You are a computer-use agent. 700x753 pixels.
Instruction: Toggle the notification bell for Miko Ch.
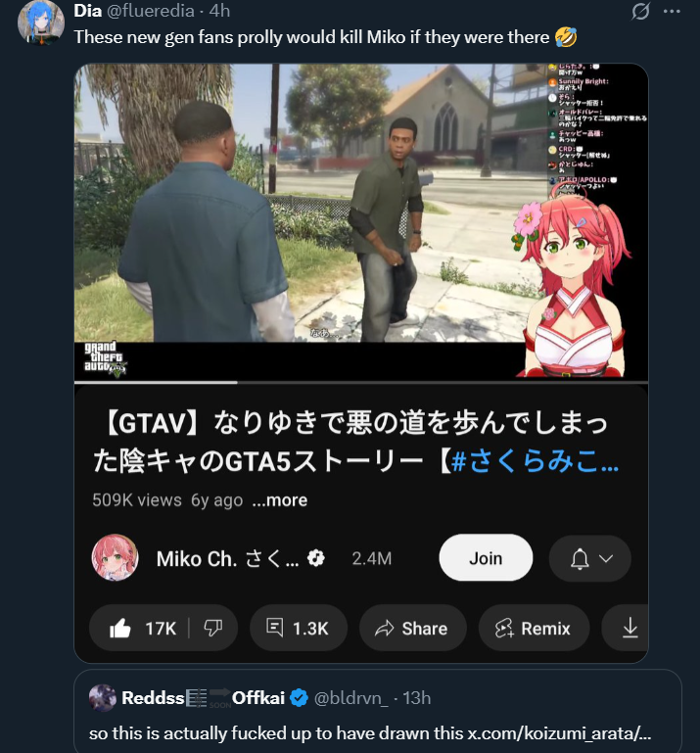(580, 558)
